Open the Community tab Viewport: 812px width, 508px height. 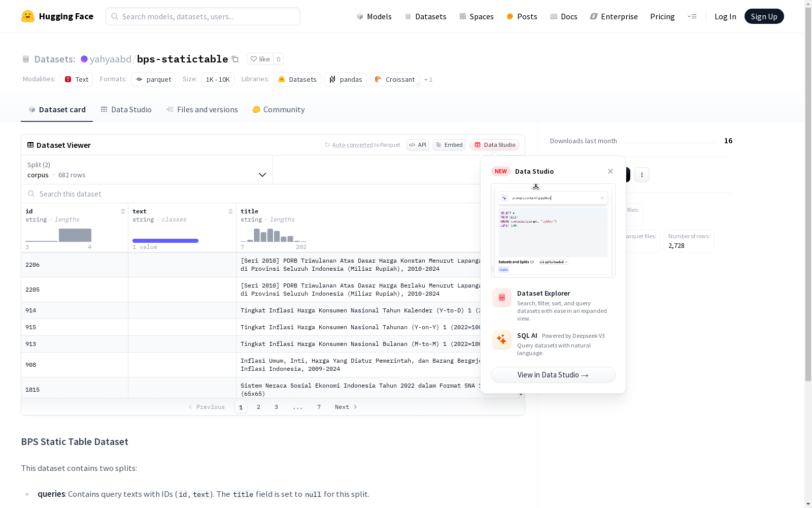(x=279, y=109)
